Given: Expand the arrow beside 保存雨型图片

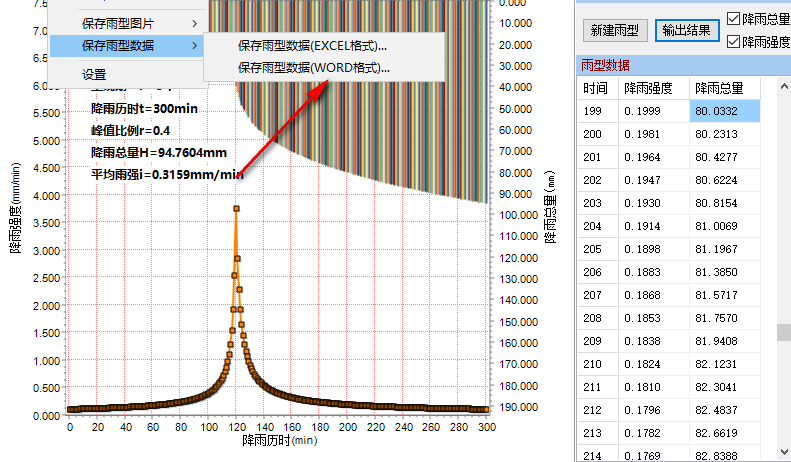Looking at the screenshot, I should [x=194, y=23].
